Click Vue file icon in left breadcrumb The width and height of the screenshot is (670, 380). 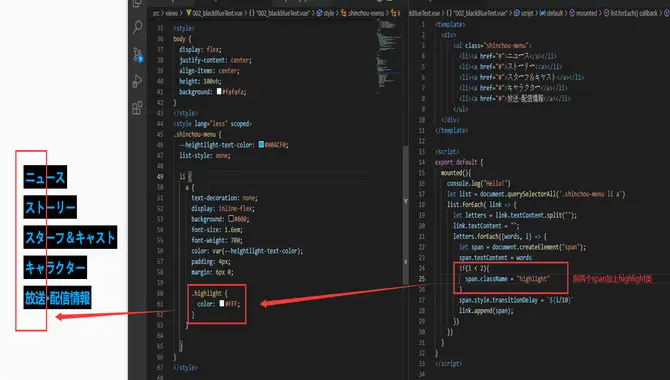point(188,13)
